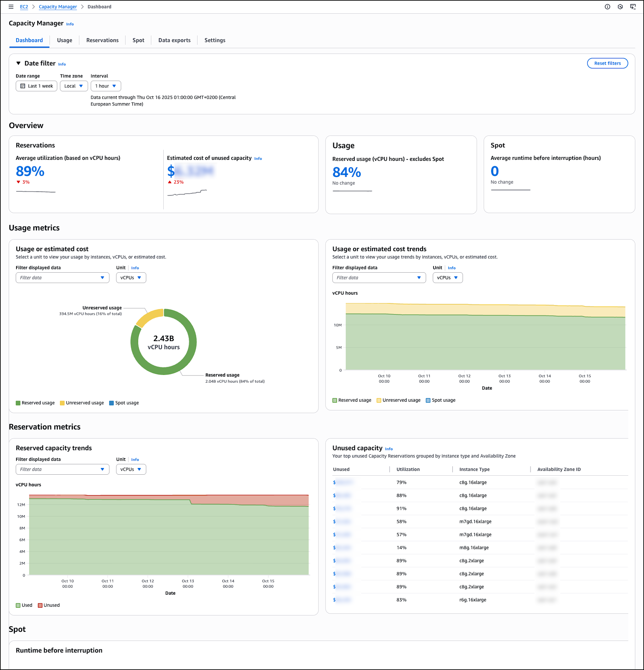Viewport: 644px width, 670px height.
Task: Click EC2 breadcrumb link
Action: (x=24, y=7)
